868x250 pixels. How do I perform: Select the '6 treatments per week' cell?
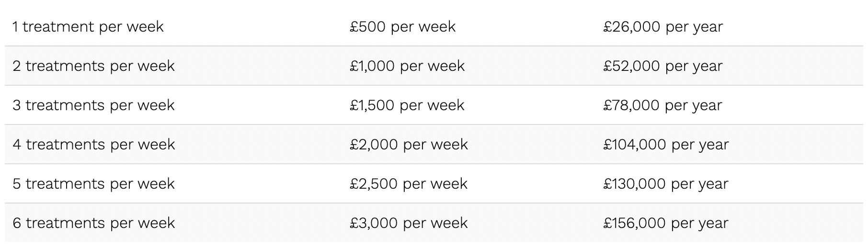[94, 223]
